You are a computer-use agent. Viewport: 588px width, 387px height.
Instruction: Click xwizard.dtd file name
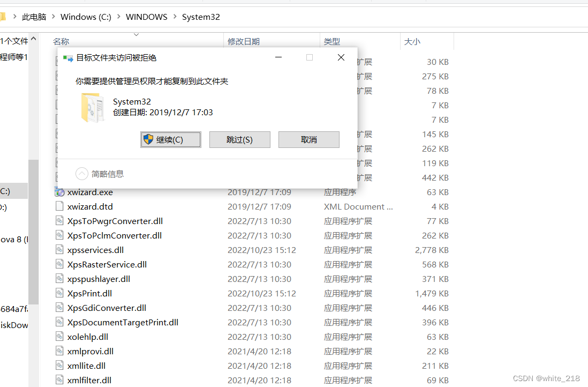coord(90,206)
